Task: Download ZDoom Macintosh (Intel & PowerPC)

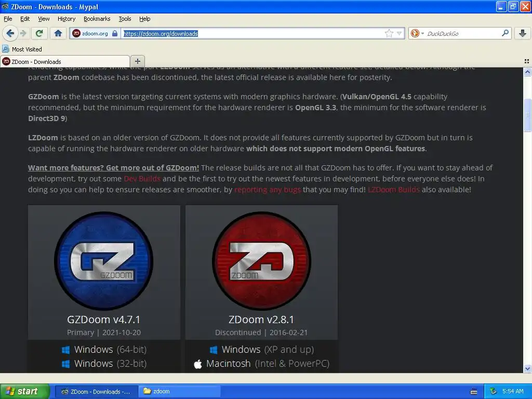Action: (262, 364)
